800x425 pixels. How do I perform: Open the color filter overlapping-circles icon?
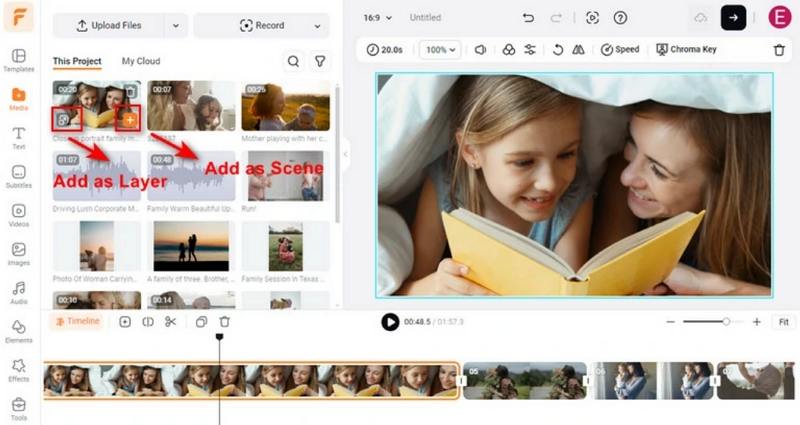click(509, 49)
